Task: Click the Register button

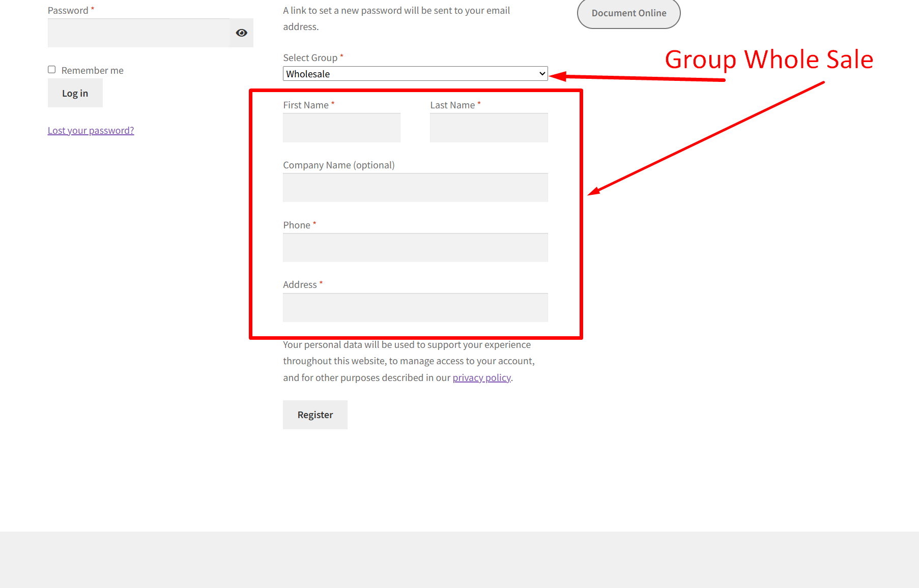Action: [x=315, y=415]
